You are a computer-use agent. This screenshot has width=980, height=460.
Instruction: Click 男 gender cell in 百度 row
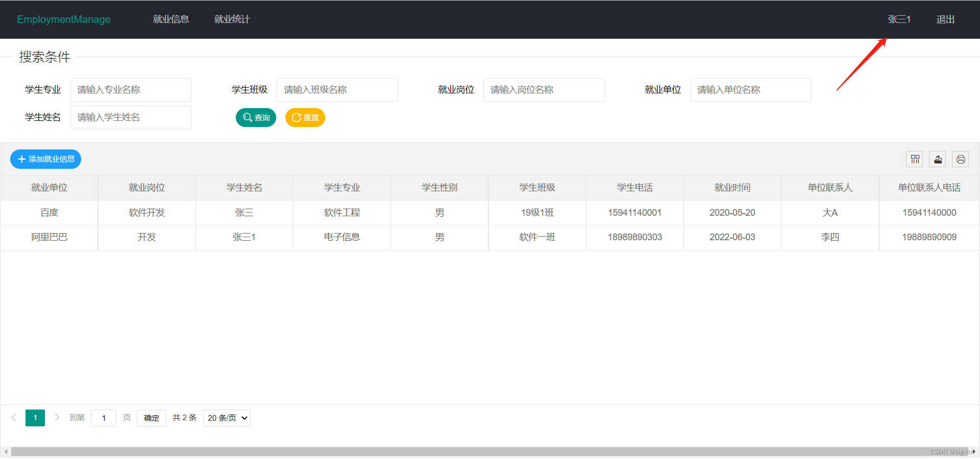[x=439, y=213]
